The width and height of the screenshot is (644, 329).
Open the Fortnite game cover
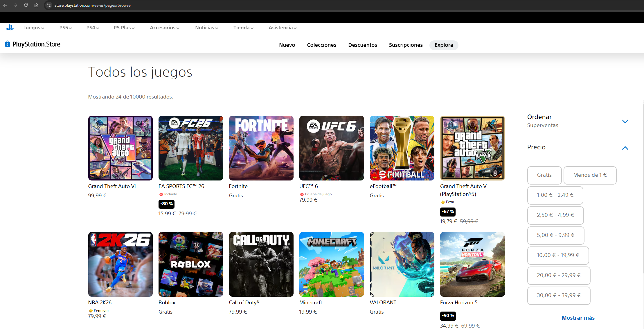(x=261, y=148)
